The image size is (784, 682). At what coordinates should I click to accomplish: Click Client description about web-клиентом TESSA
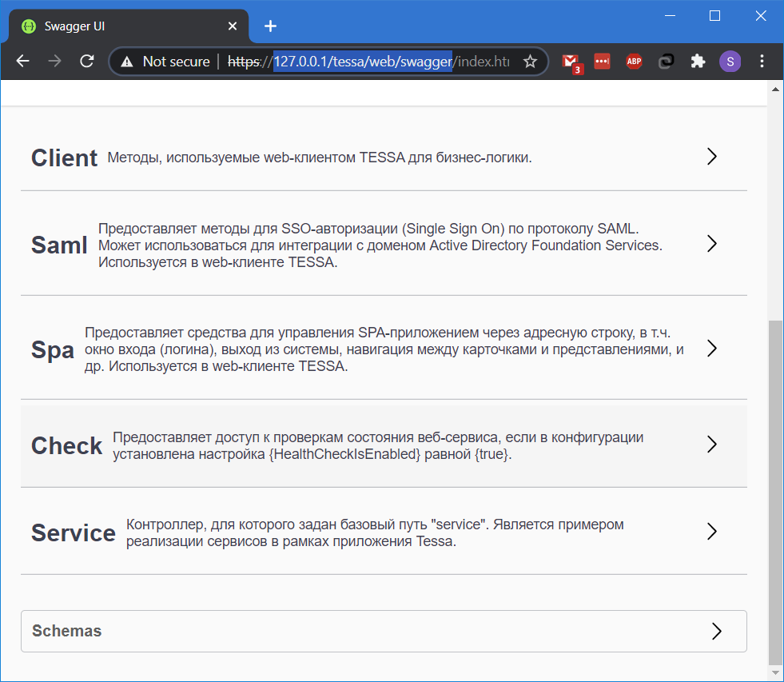coord(320,158)
